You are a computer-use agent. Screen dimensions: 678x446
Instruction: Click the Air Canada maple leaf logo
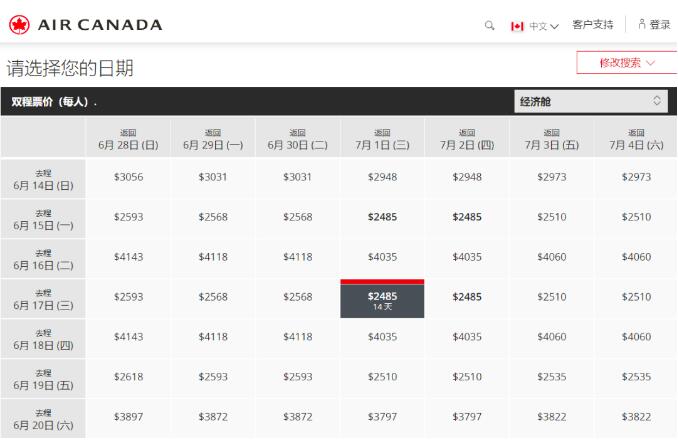pyautogui.click(x=18, y=24)
